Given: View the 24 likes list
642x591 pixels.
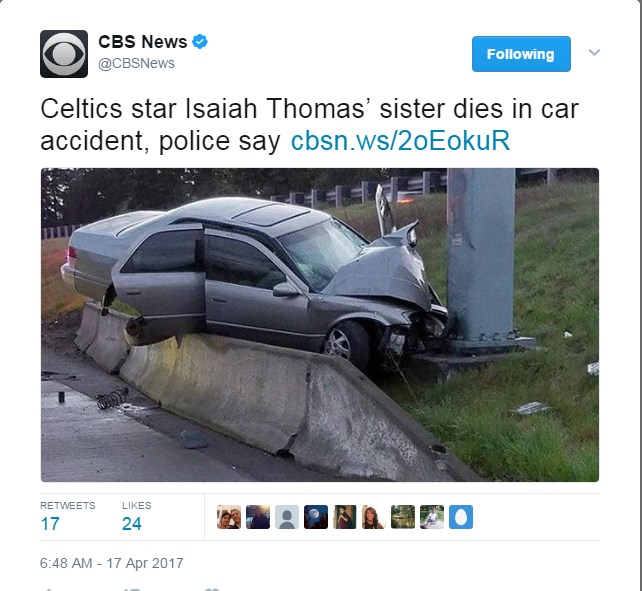Looking at the screenshot, I should (x=136, y=518).
